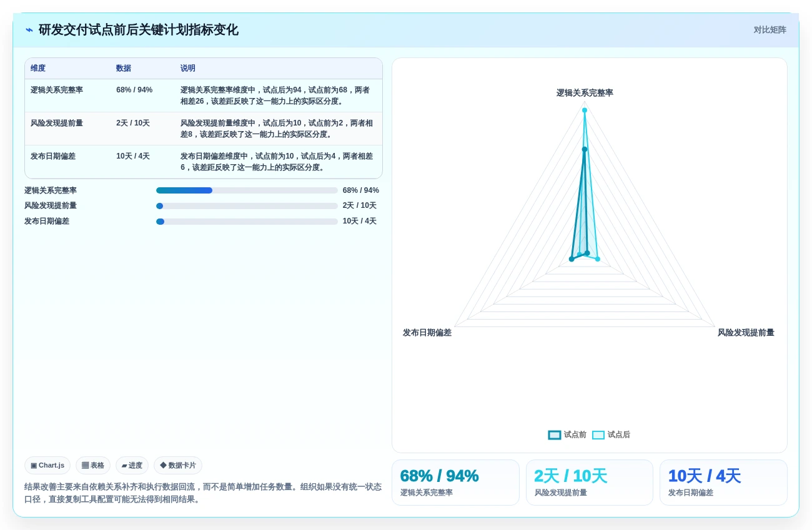Screen dimensions: 812x530
Task: Click the radar axis label 逻辑关系完整率
Action: [585, 93]
